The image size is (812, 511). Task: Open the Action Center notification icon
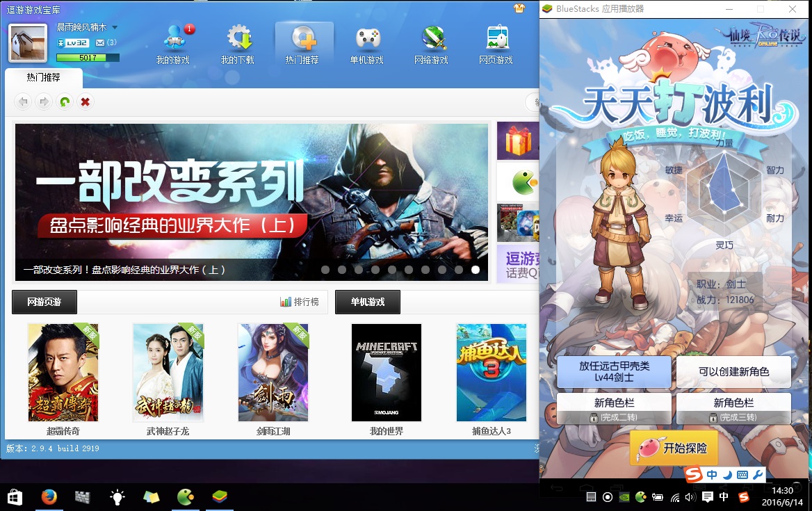(x=708, y=497)
